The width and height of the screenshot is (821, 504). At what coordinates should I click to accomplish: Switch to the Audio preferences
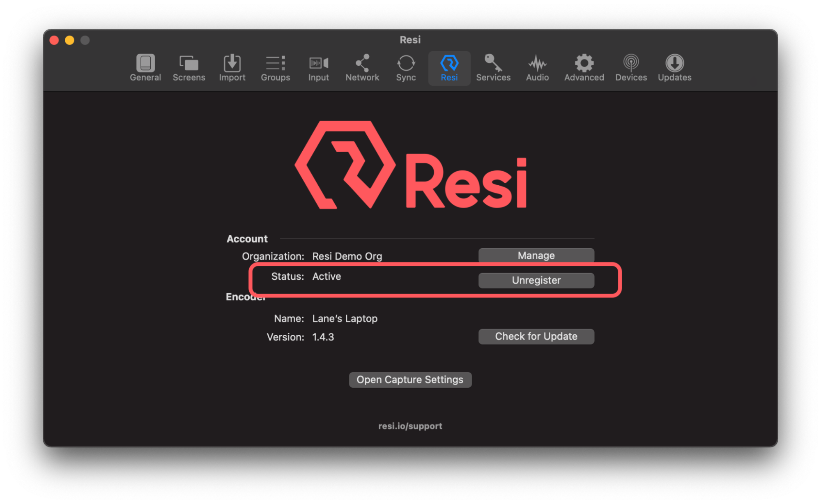point(537,68)
